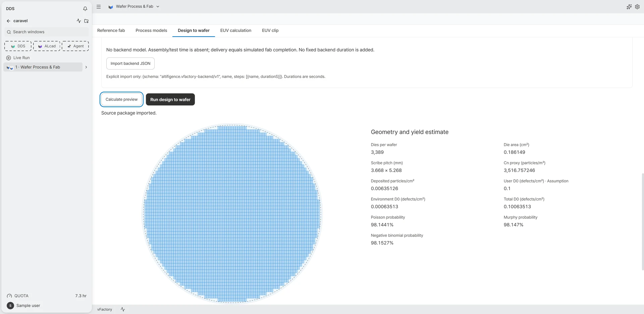Focus the Search windows field

pos(47,32)
